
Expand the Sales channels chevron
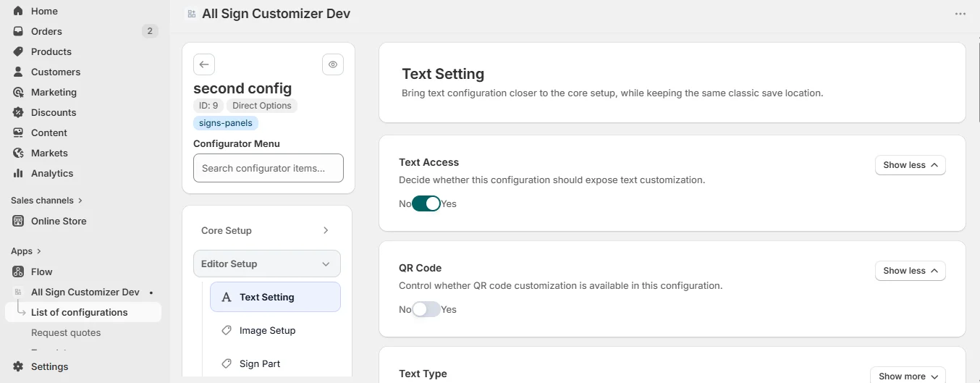(80, 201)
